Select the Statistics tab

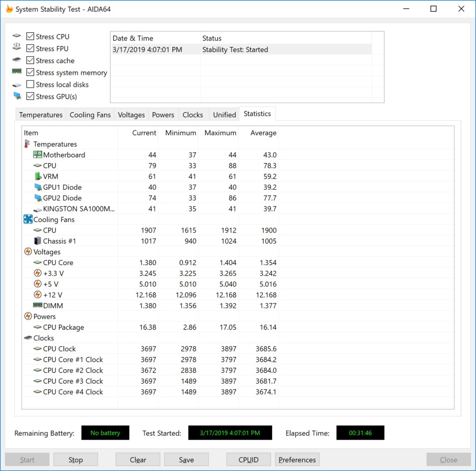(257, 114)
